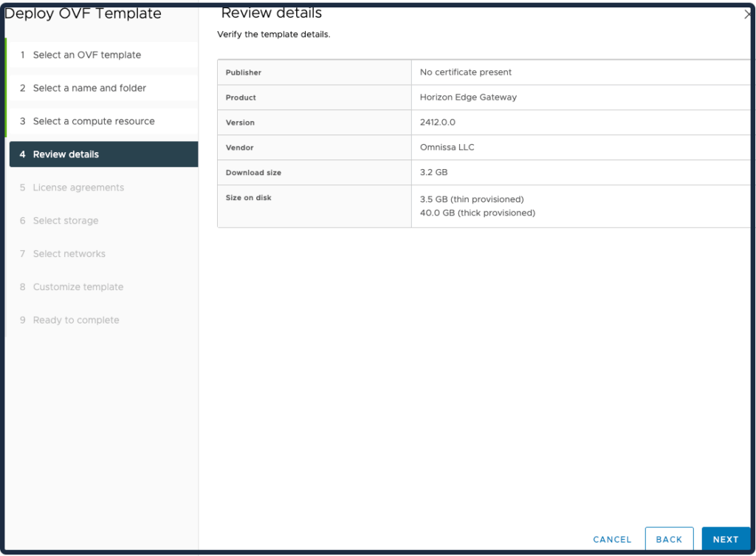Open step 7 Select networks
This screenshot has height=556, width=756.
pyautogui.click(x=103, y=254)
